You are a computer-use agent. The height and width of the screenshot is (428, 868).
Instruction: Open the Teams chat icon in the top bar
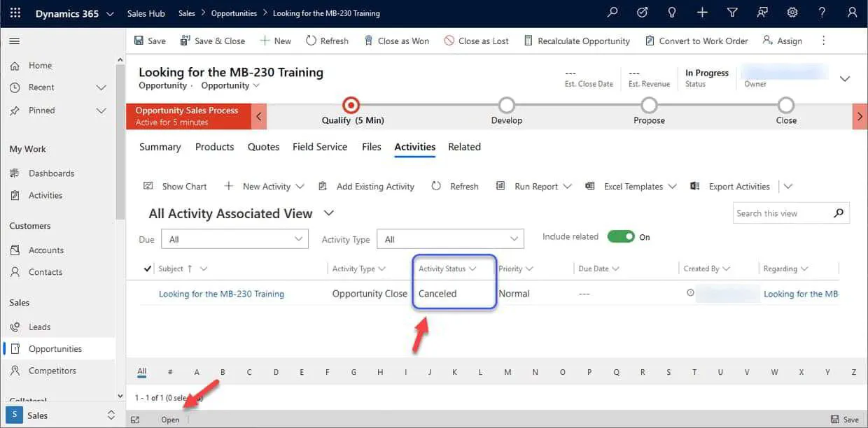762,13
